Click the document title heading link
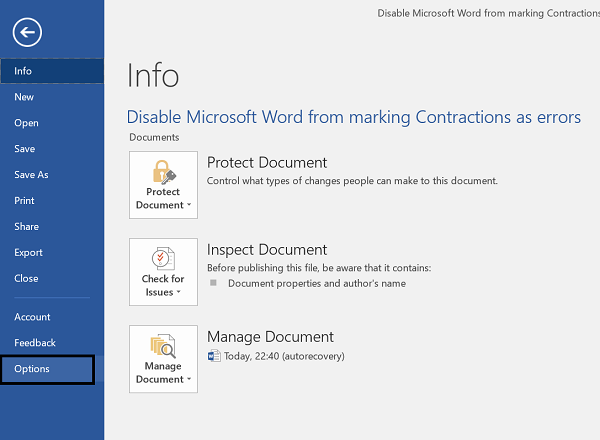The image size is (600, 440). (x=354, y=117)
